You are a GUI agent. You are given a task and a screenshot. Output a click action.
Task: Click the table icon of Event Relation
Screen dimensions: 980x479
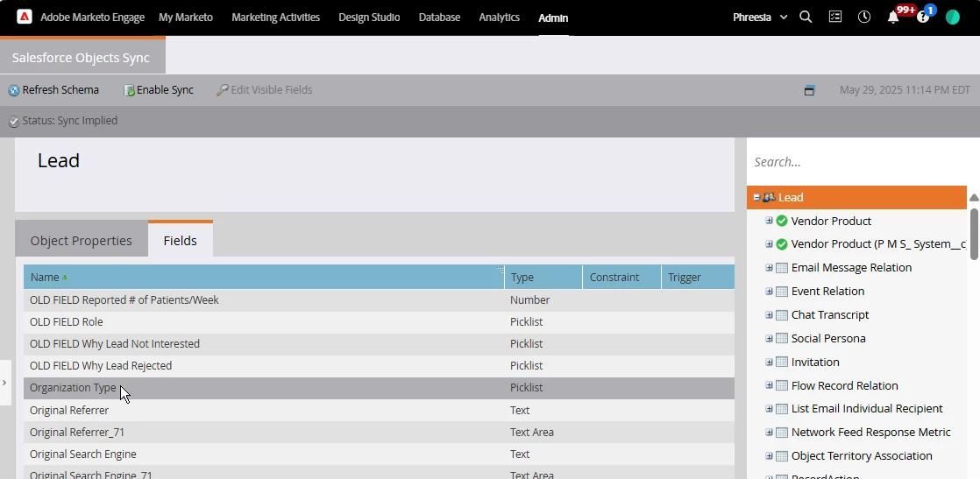tap(782, 292)
